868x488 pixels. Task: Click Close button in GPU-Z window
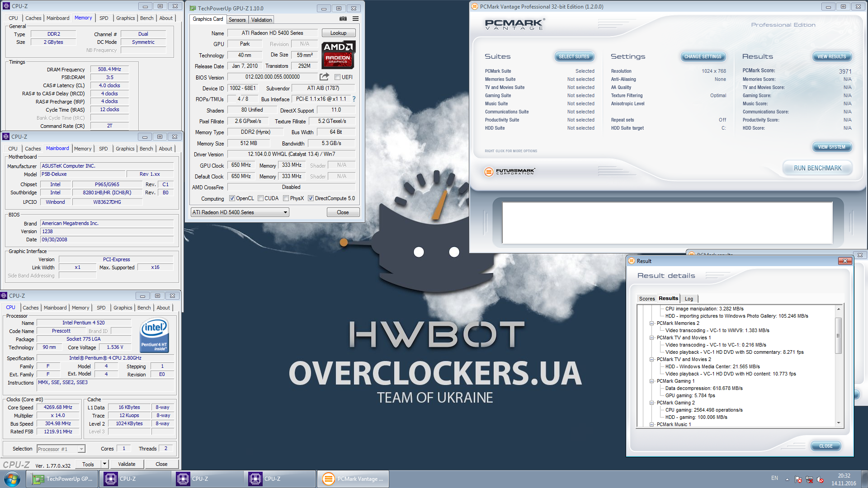coord(343,212)
